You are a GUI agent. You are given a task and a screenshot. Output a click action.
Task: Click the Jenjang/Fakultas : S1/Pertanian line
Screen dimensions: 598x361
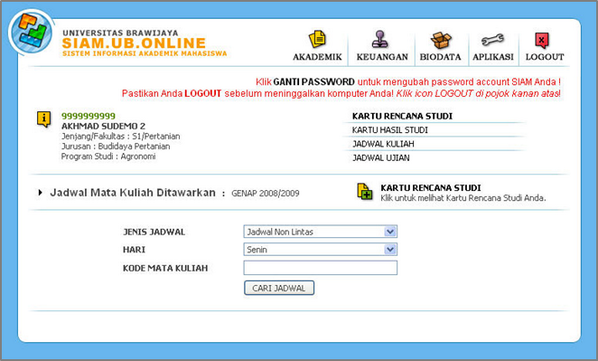click(121, 136)
